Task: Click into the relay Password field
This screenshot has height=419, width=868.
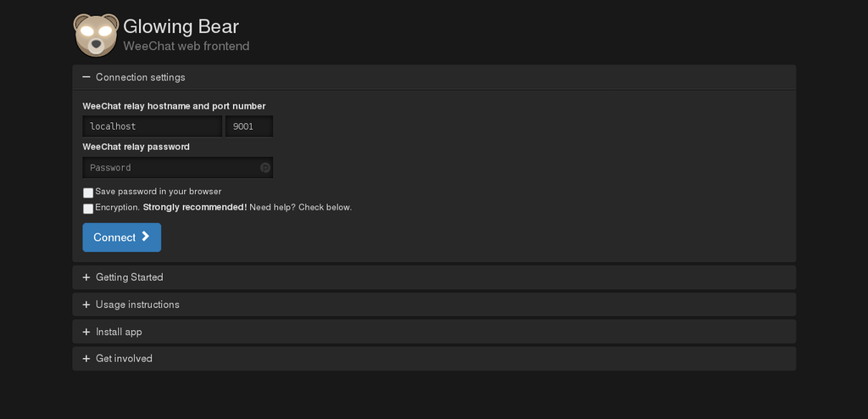Action: pos(178,167)
